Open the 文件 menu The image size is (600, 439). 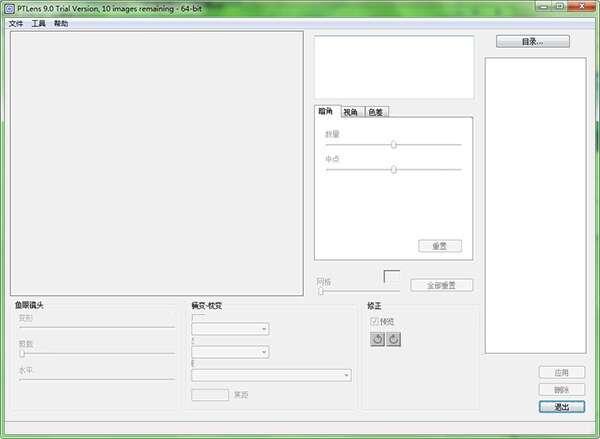coord(16,23)
